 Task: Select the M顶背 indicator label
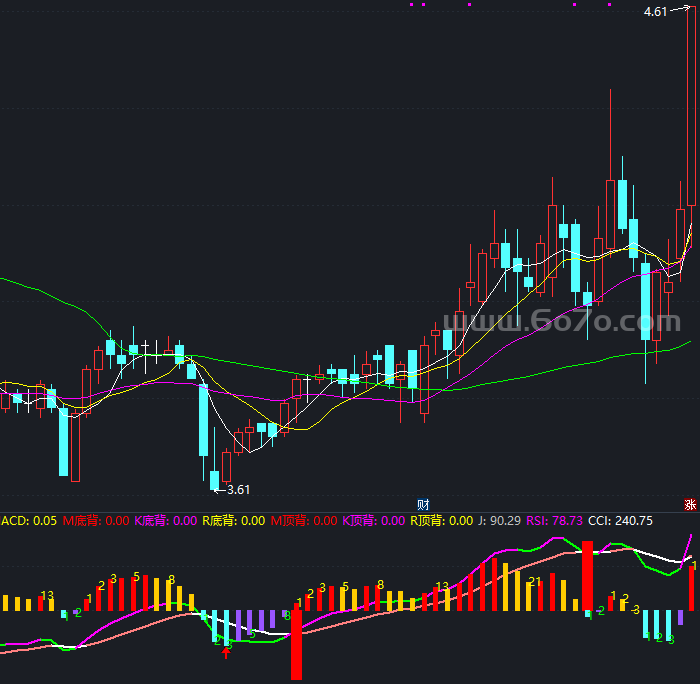point(304,520)
